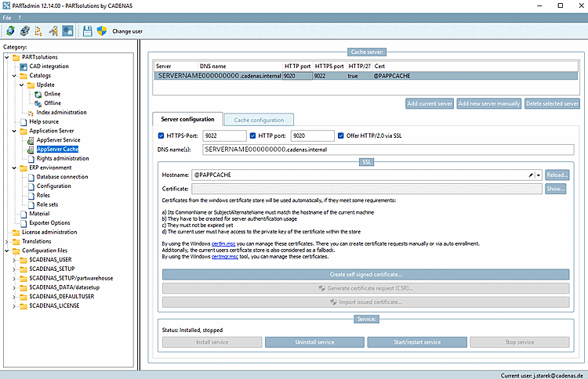
Task: Click the HTTPS port column header
Action: (x=329, y=67)
